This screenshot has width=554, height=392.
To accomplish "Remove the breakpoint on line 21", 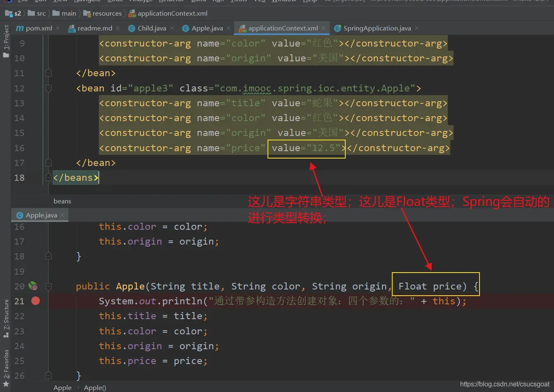I will [35, 301].
